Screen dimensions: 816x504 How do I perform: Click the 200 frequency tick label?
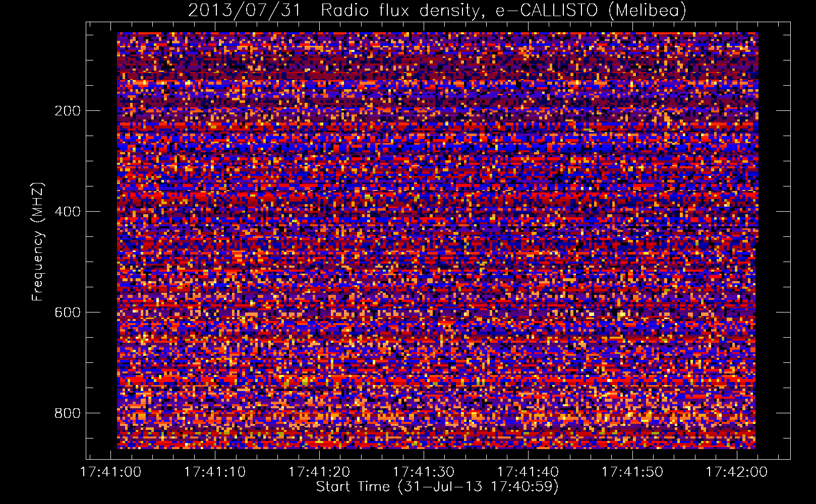(68, 111)
